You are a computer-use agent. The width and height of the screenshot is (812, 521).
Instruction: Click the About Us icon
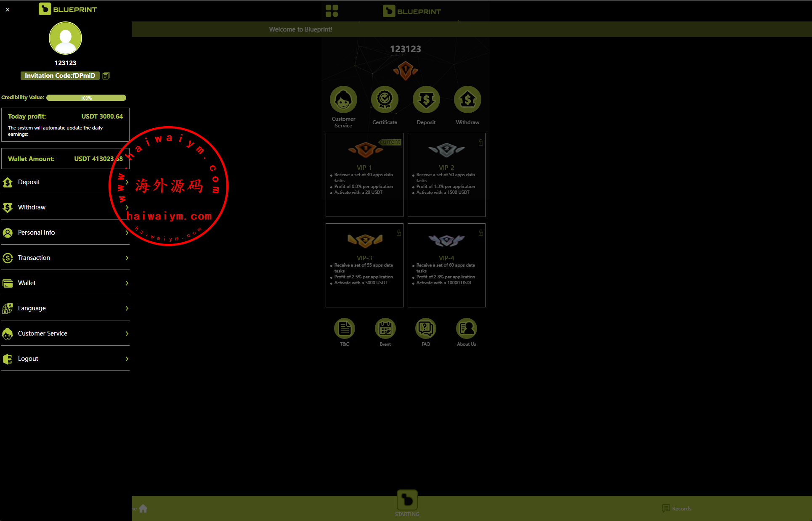[466, 328]
